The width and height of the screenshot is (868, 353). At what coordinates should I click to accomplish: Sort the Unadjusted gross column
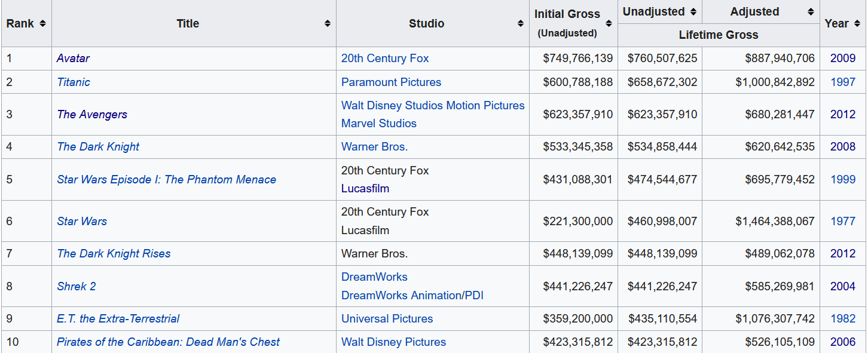point(693,11)
